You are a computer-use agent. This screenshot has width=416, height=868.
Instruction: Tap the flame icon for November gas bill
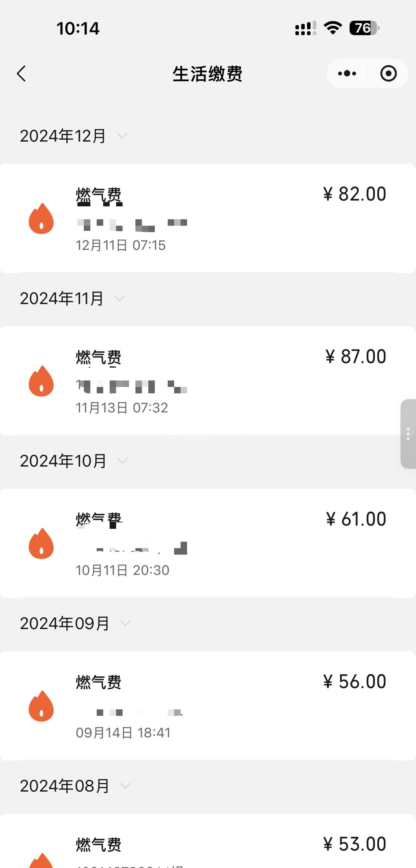pos(41,381)
